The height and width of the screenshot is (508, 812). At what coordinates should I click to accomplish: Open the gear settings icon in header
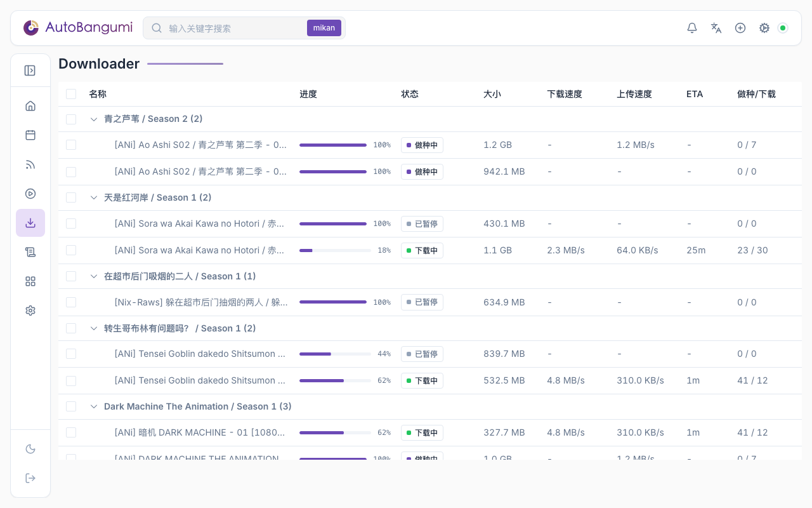[x=764, y=28]
